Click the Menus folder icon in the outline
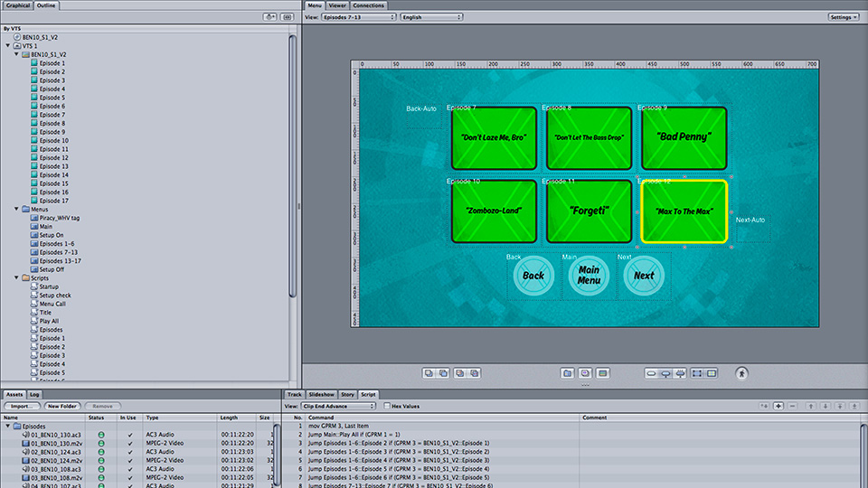 tap(25, 209)
